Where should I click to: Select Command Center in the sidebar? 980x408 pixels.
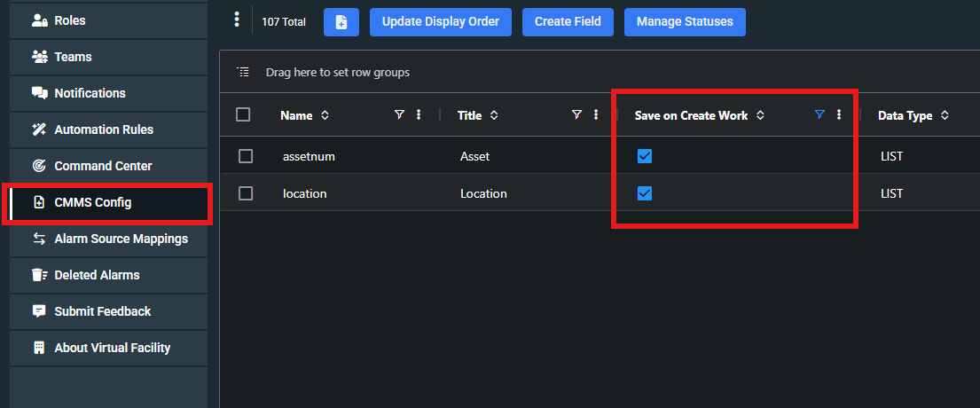[x=108, y=166]
